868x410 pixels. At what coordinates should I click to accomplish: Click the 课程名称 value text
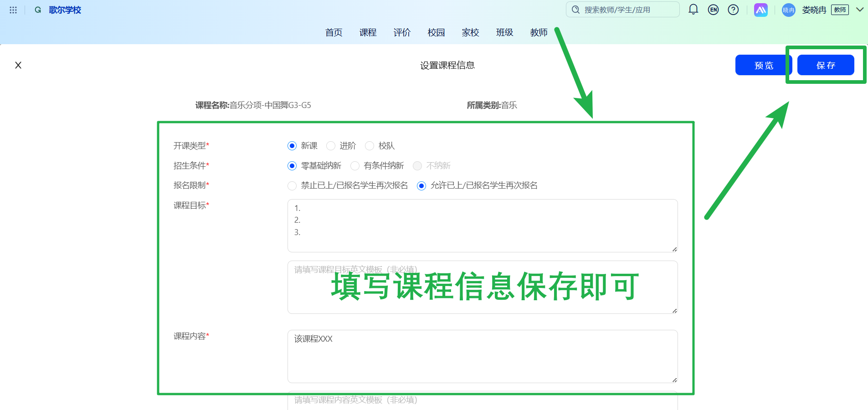coord(270,105)
